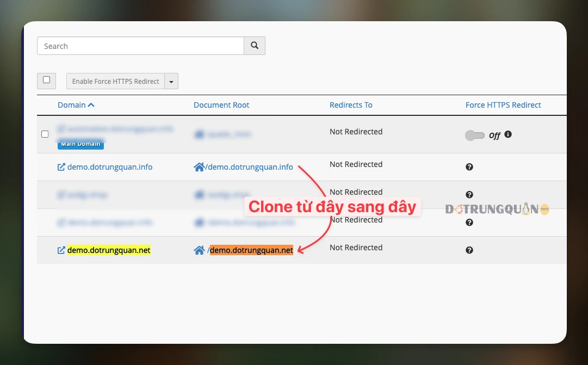The width and height of the screenshot is (588, 365).
Task: Sort by Force HTTPS Redirect column header
Action: click(503, 105)
